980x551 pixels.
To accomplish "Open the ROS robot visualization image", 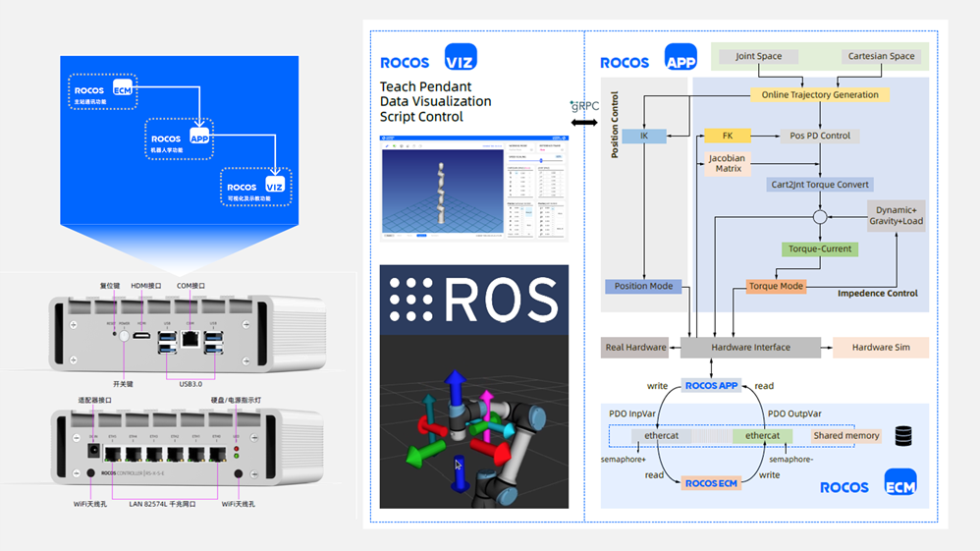I will pyautogui.click(x=473, y=421).
